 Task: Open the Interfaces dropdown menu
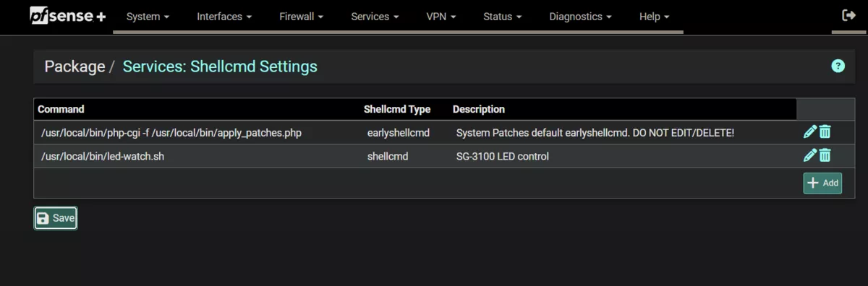[x=224, y=17]
